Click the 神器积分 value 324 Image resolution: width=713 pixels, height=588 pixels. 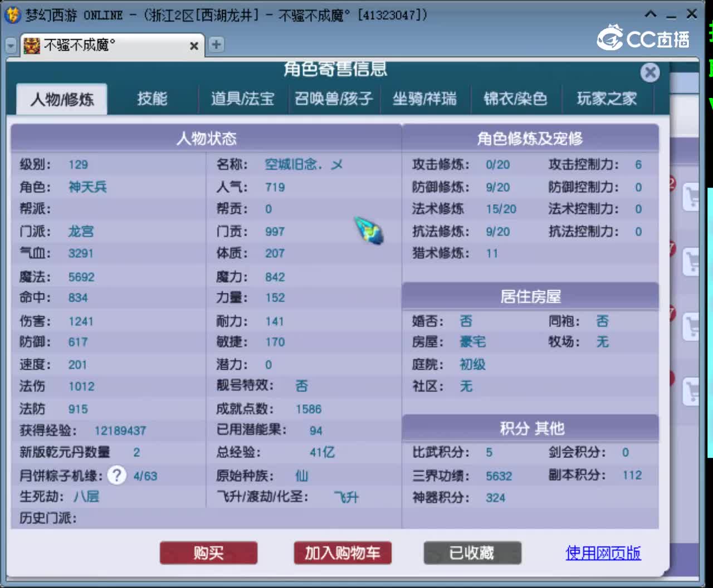496,498
